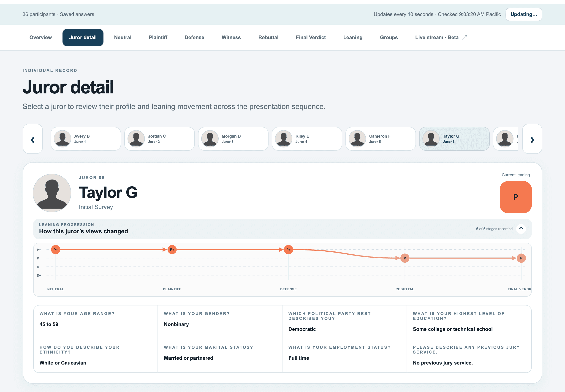
Task: Open the Final Verdict tab
Action: click(311, 37)
